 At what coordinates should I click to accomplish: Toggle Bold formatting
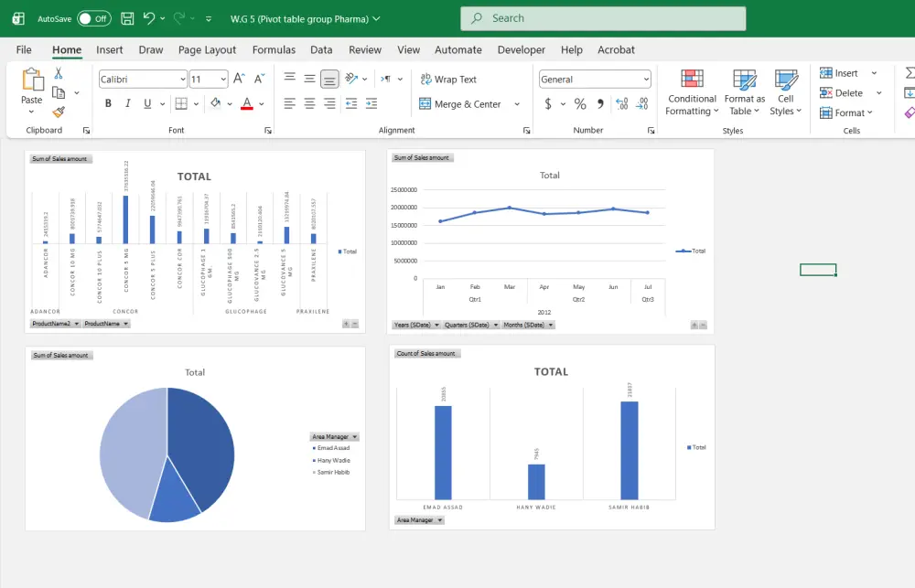click(108, 104)
